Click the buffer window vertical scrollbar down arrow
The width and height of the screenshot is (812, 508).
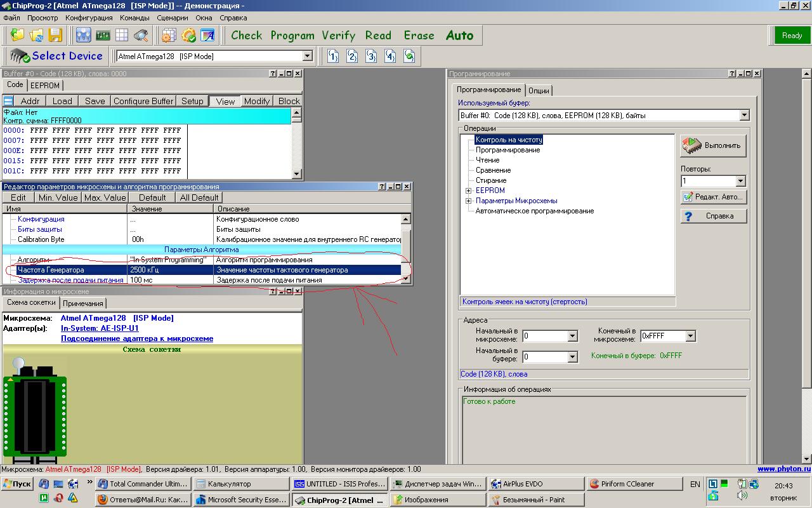coord(296,174)
